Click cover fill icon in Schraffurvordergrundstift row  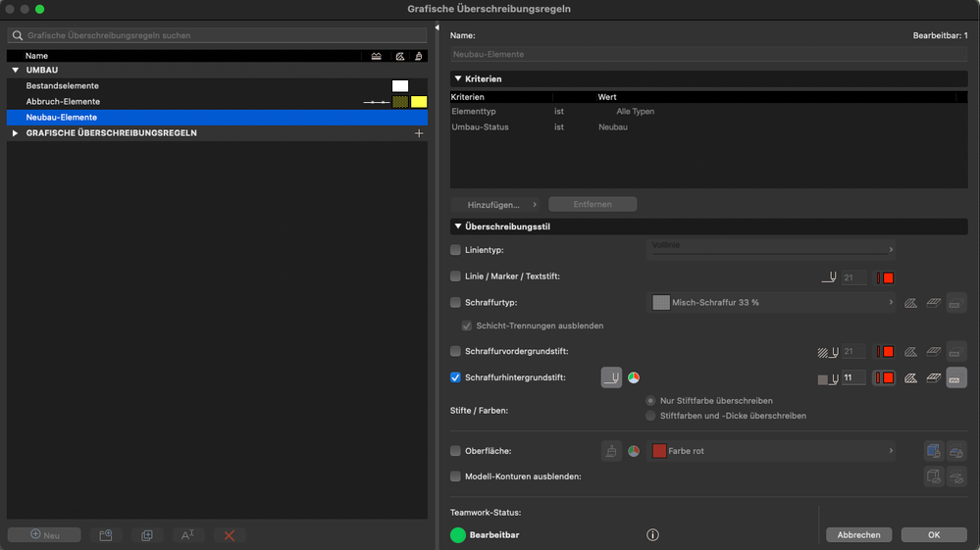[x=933, y=352]
